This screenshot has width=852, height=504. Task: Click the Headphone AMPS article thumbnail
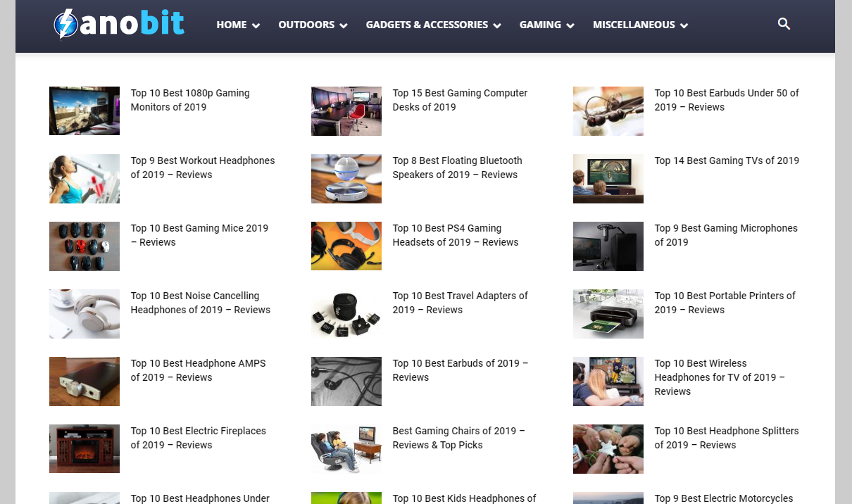tap(84, 381)
